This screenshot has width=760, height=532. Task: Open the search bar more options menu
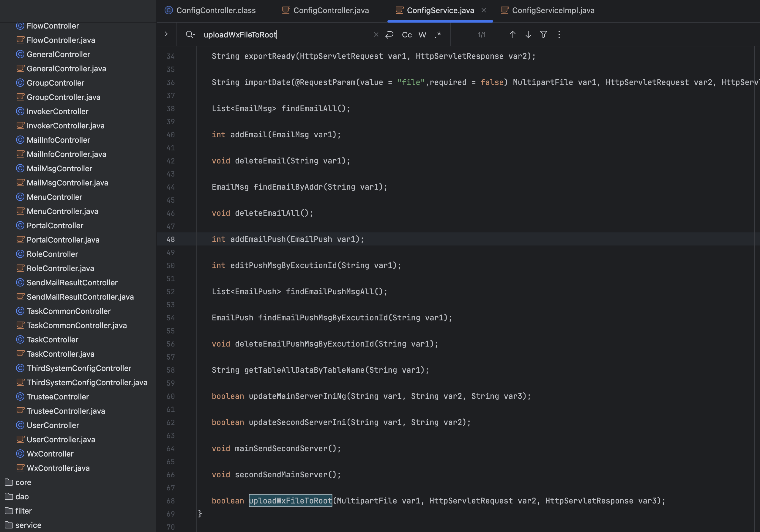coord(559,34)
